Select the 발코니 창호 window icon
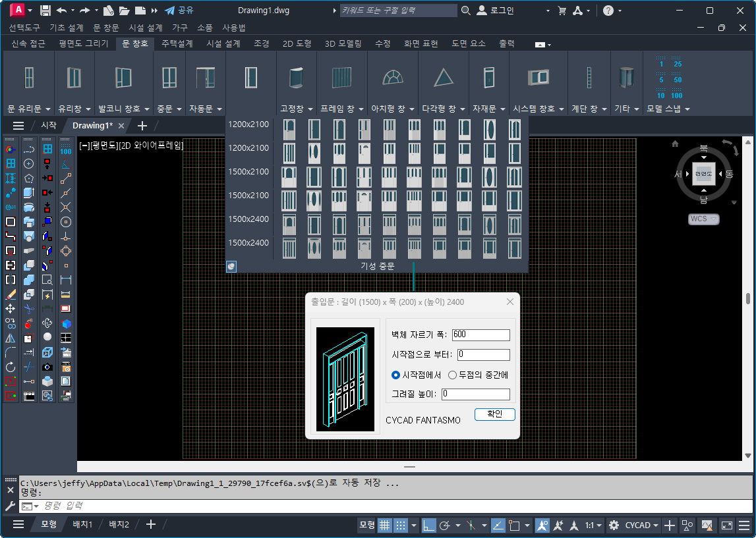 [x=123, y=77]
